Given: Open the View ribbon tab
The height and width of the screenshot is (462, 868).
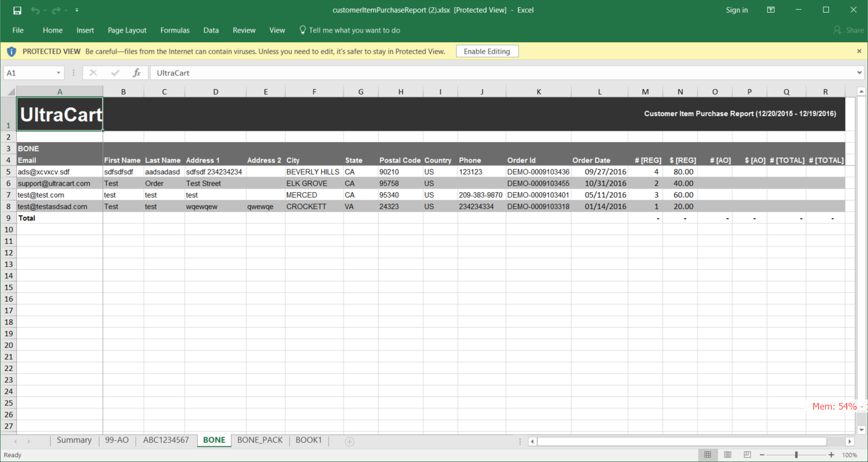Looking at the screenshot, I should 277,30.
